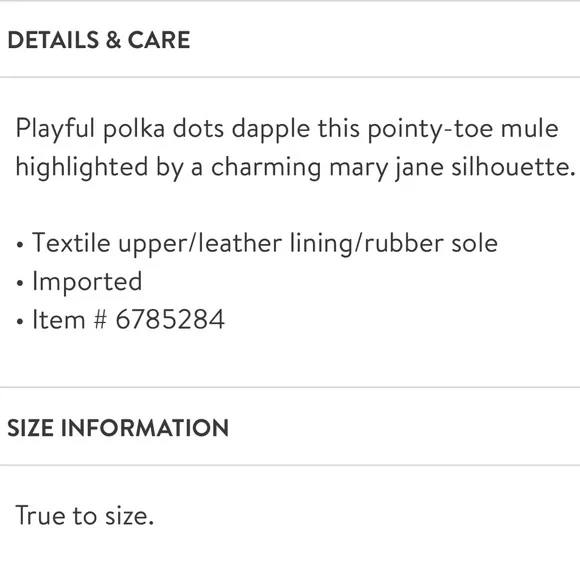This screenshot has width=580, height=580.
Task: Click the 'Imported' bullet item
Action: (x=87, y=282)
